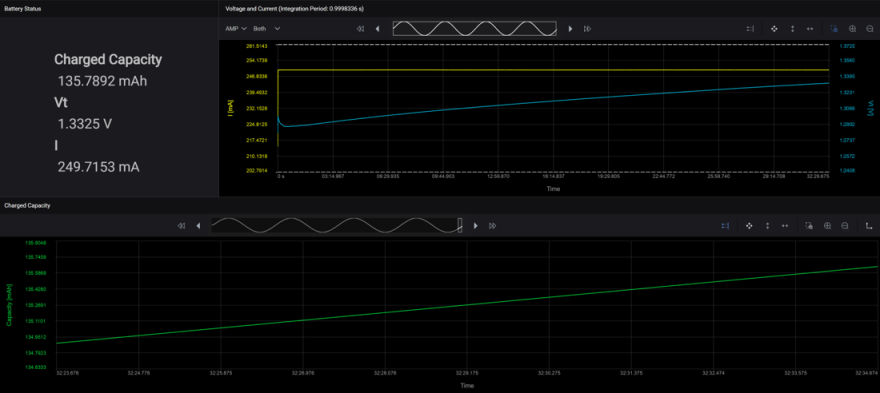Click the yellow current trace on upper chart
Viewport: 880px width, 393px height.
[x=553, y=70]
